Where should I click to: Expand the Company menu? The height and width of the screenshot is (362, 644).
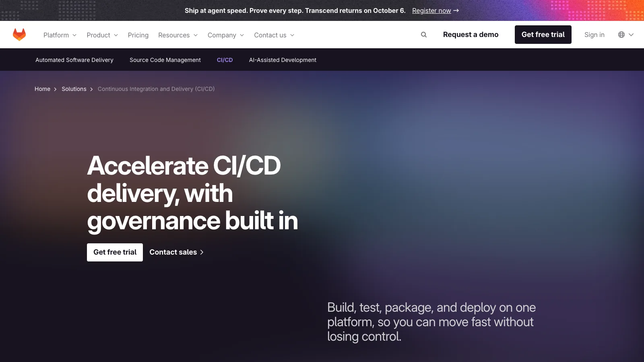226,35
